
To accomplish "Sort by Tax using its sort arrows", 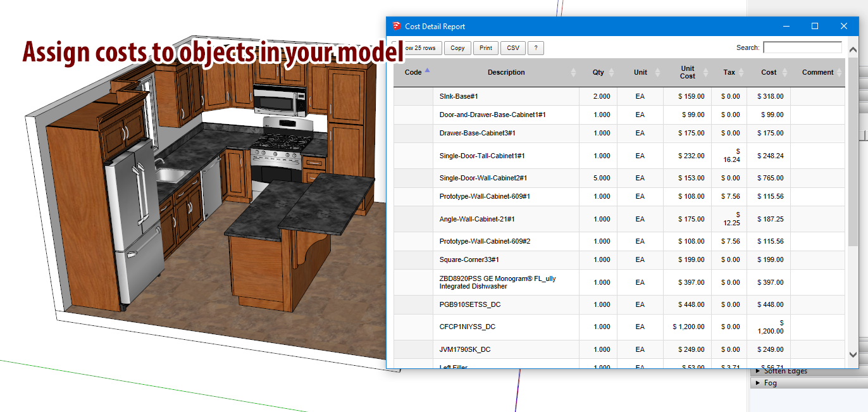I will point(741,73).
